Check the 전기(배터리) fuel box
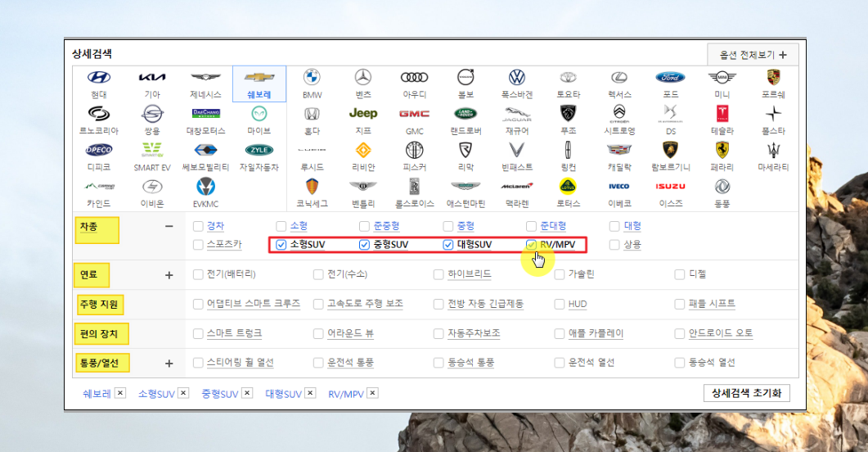The width and height of the screenshot is (868, 452). (198, 274)
